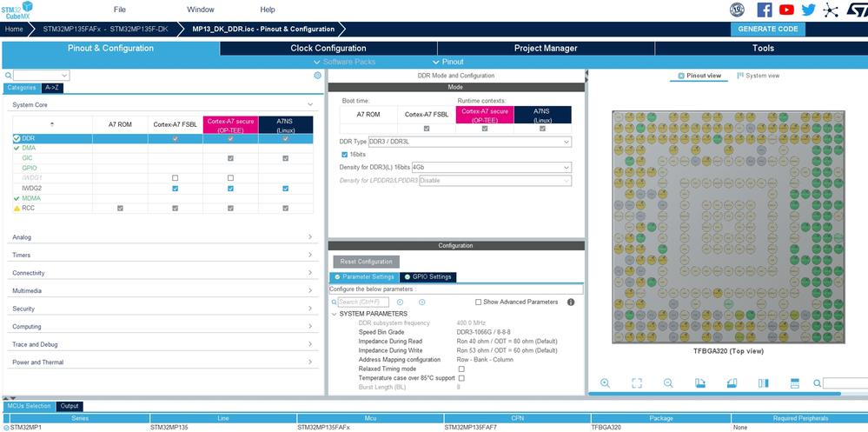Go to next parameter search result
The width and height of the screenshot is (868, 432).
tap(421, 302)
